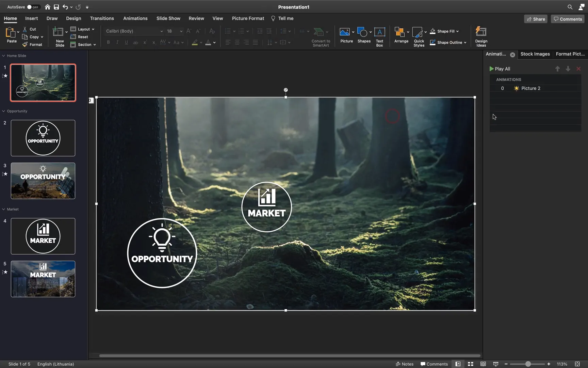
Task: Open the Shape Fill dropdown
Action: (444, 31)
